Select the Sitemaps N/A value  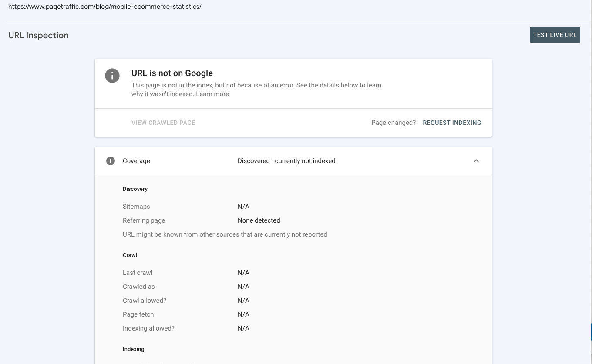pos(243,207)
